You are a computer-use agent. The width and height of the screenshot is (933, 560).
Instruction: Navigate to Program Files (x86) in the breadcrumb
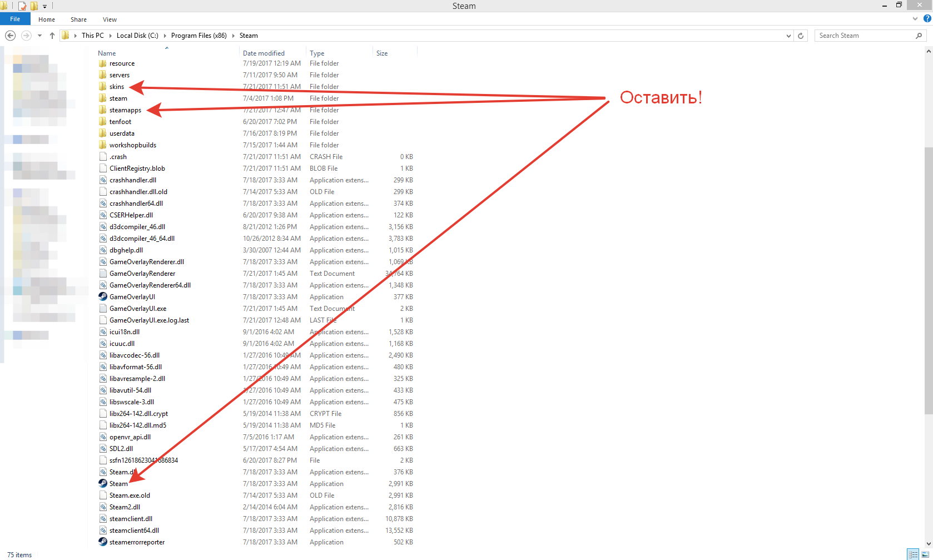click(199, 36)
